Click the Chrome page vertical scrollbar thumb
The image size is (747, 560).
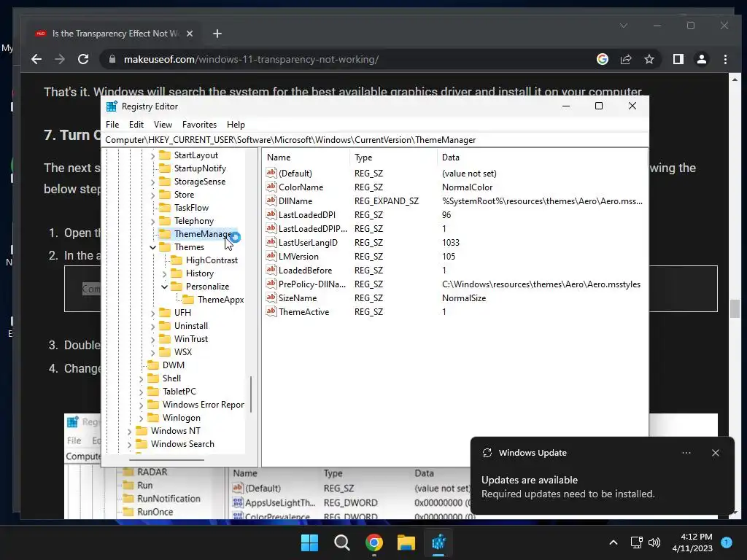click(x=735, y=308)
